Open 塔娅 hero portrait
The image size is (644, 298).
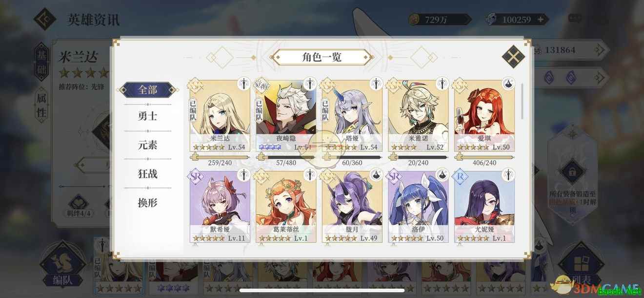(352, 116)
